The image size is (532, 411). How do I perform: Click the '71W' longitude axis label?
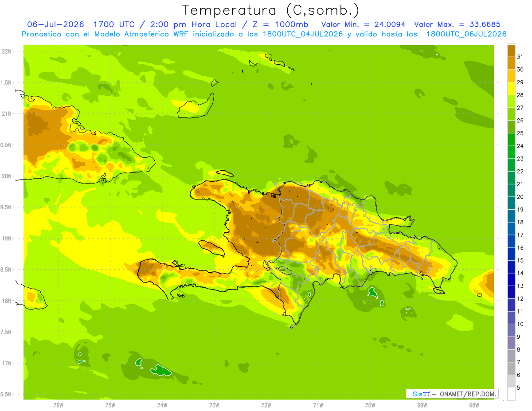(318, 405)
